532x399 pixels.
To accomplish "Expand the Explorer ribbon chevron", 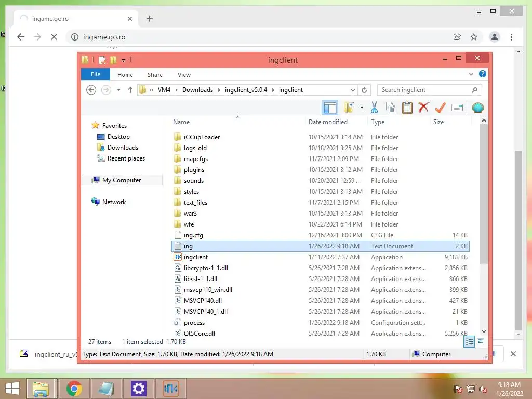I will pos(471,74).
